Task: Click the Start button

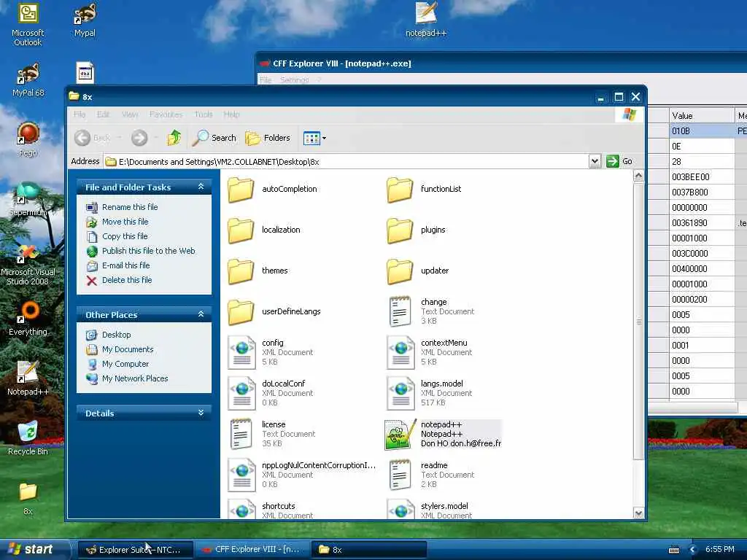Action: [x=34, y=550]
